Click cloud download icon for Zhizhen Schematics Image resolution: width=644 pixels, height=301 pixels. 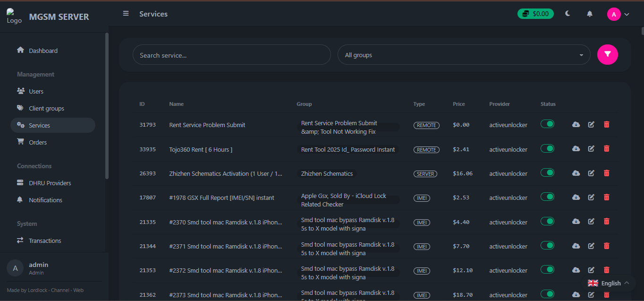(576, 173)
